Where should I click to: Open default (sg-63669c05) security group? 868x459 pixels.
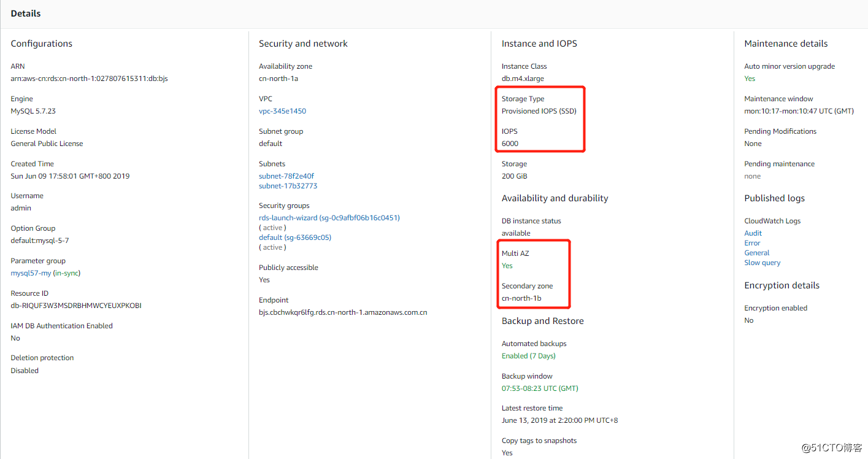pos(295,237)
